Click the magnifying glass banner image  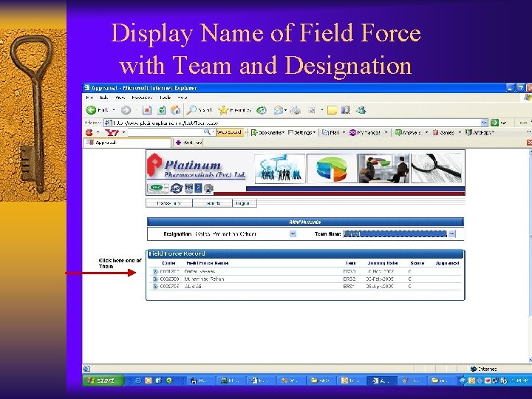tap(437, 168)
